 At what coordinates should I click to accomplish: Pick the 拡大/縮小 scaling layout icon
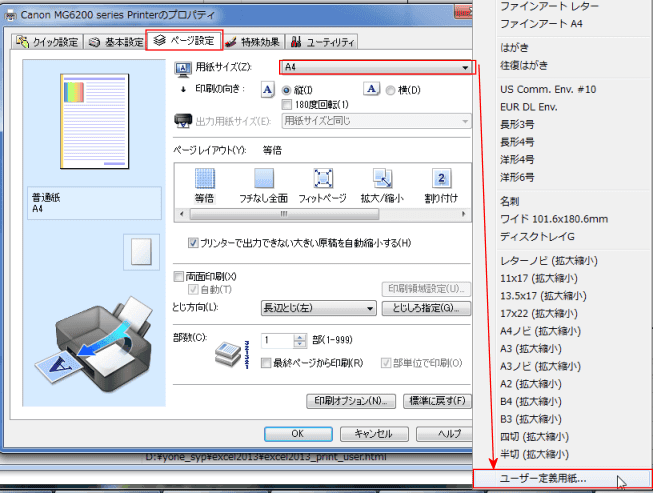[x=382, y=179]
